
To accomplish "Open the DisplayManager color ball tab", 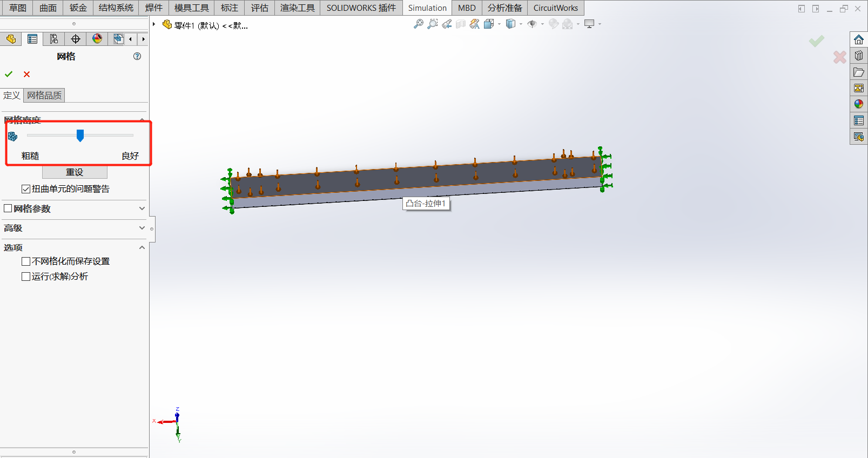I will pos(97,39).
